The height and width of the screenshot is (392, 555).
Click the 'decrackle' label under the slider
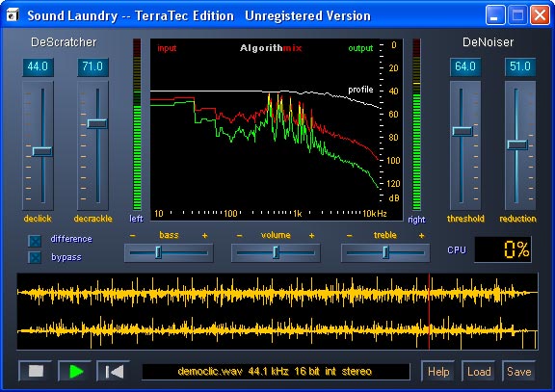click(x=92, y=219)
